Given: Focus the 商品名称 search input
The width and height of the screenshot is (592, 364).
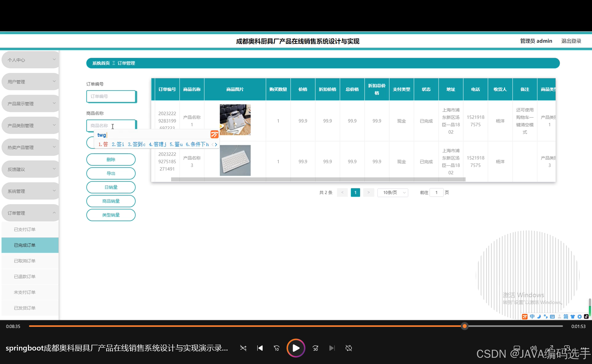Looking at the screenshot, I should click(111, 126).
